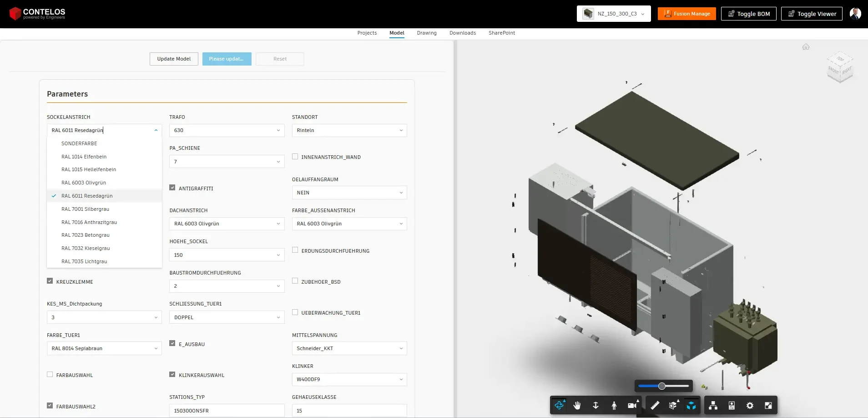Open the camera settings tool
This screenshot has width=868, height=418.
(x=631, y=405)
